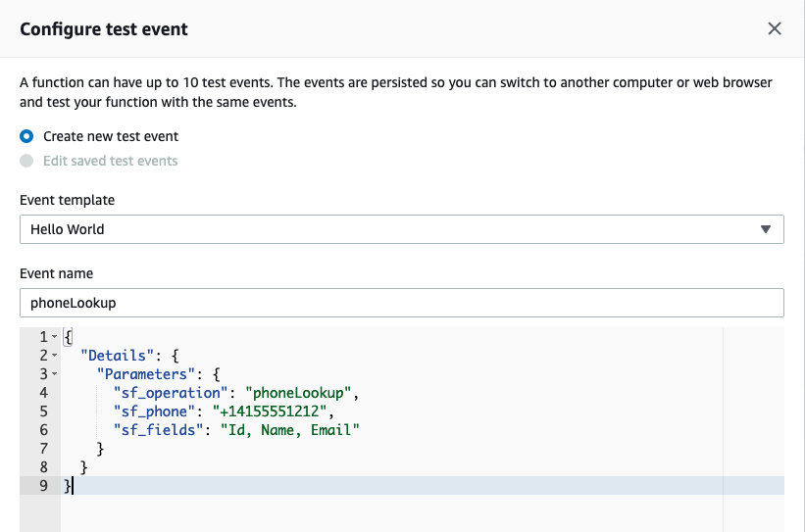
Task: Click the "Id, Name, Email" value
Action: click(x=290, y=430)
